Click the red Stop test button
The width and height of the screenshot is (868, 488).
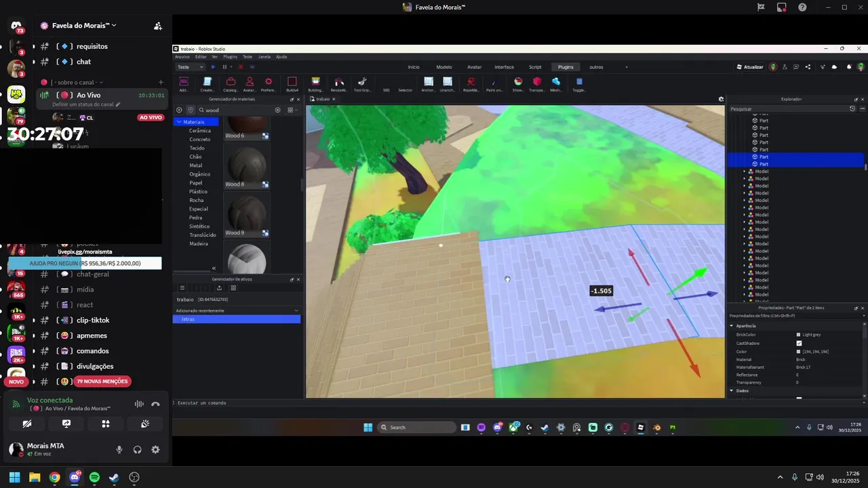240,67
